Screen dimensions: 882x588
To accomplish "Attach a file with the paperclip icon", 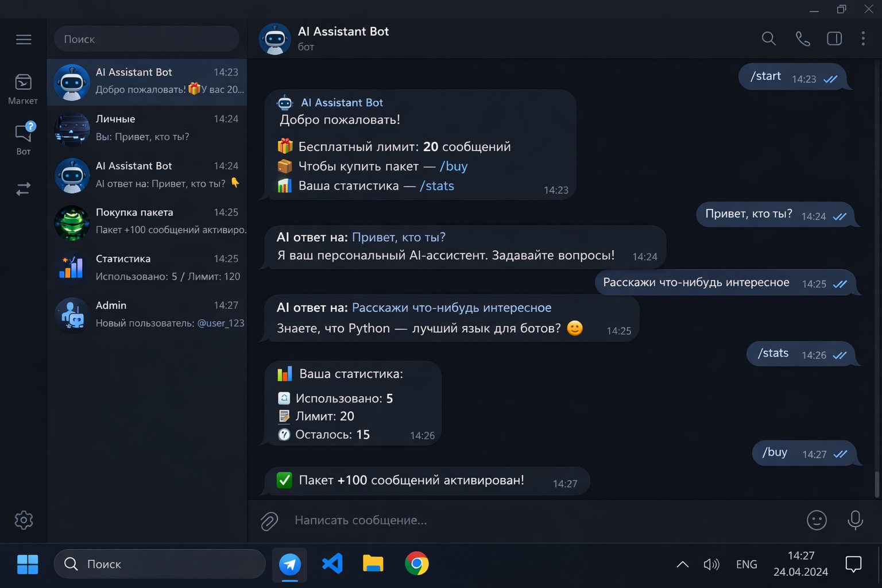I will point(269,521).
